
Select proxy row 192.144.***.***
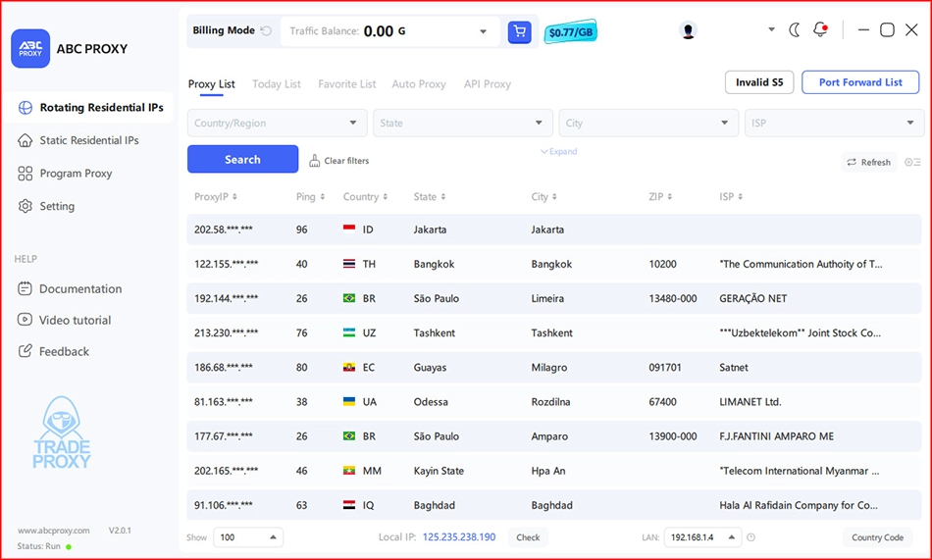(554, 298)
